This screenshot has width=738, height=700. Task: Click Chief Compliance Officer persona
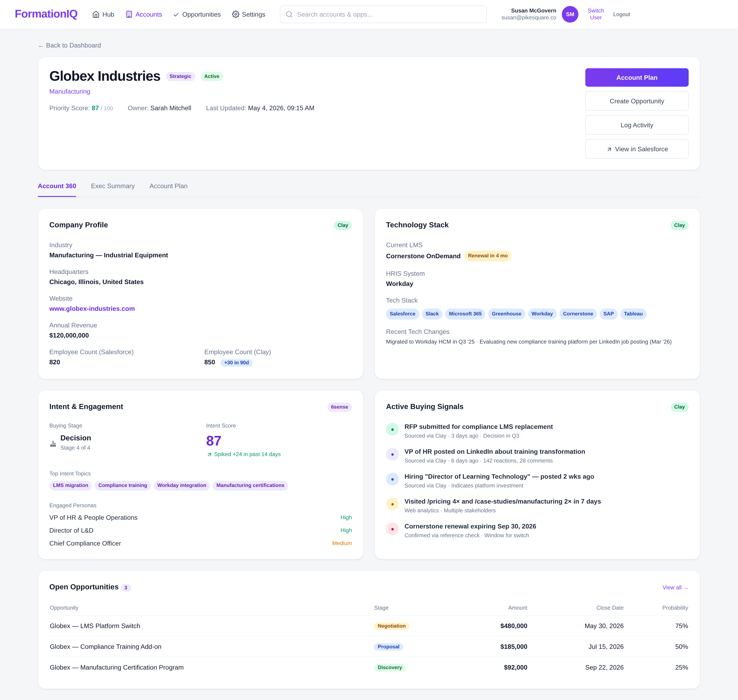[x=85, y=543]
